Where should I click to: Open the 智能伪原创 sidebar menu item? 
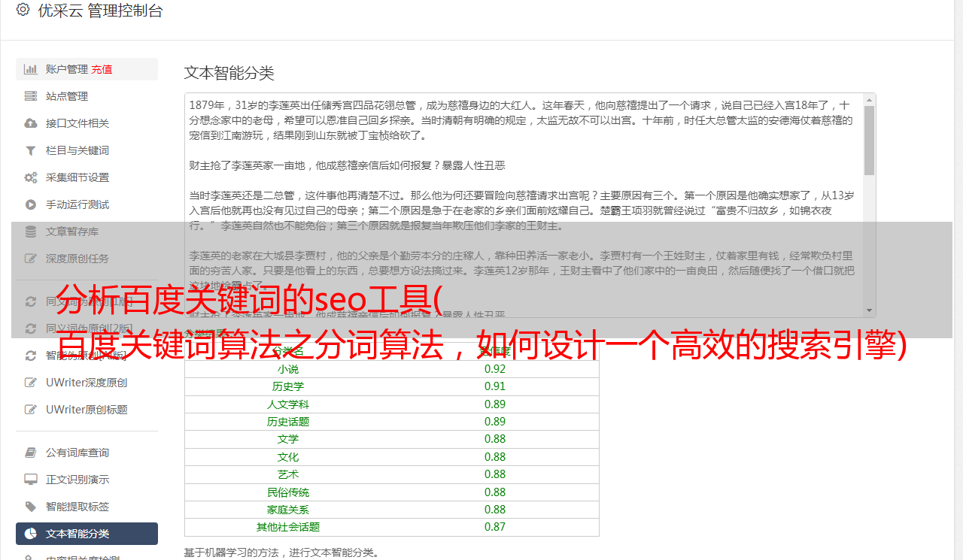tap(87, 356)
